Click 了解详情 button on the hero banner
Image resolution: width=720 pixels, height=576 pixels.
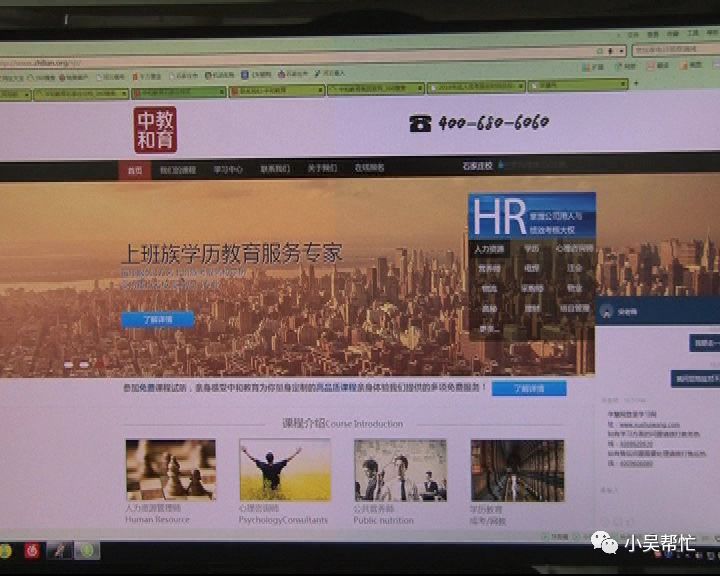[158, 319]
